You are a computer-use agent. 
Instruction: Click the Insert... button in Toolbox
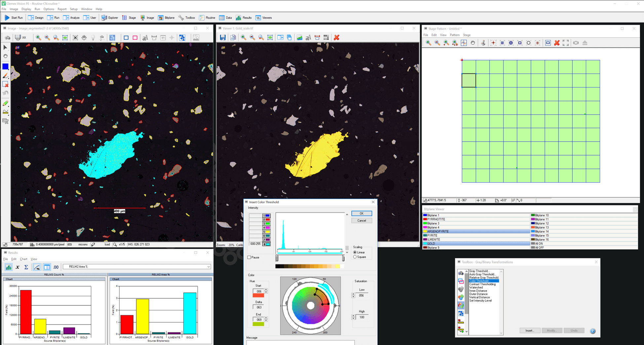point(530,330)
